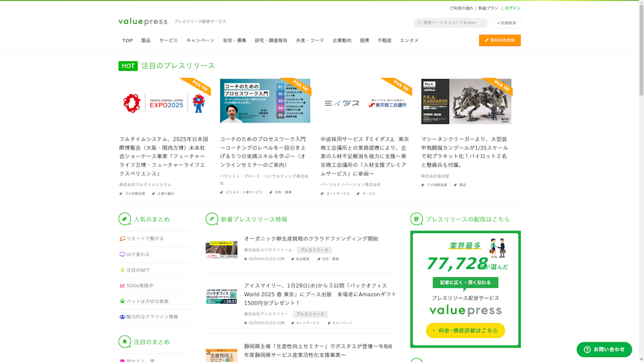Screen dimensions: 644x362
Task: Click the icon next to 新着プレスリリース情報
Action: click(212, 219)
